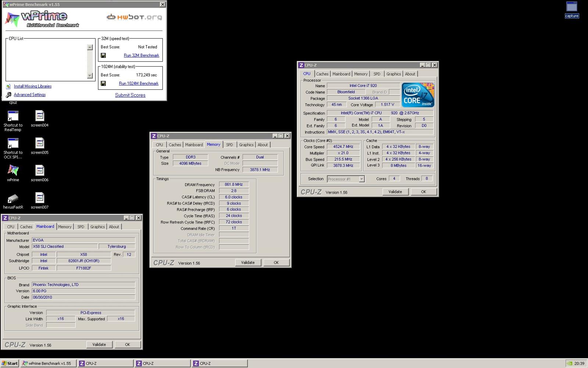Click the X58 SLI Classified model field
Image resolution: width=588 pixels, height=368 pixels.
pyautogui.click(x=65, y=247)
